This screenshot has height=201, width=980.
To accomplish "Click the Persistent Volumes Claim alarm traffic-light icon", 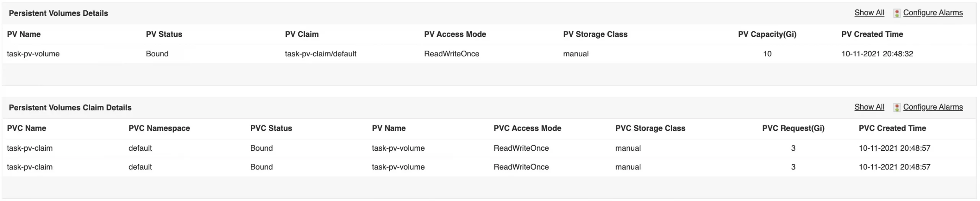I will point(897,107).
